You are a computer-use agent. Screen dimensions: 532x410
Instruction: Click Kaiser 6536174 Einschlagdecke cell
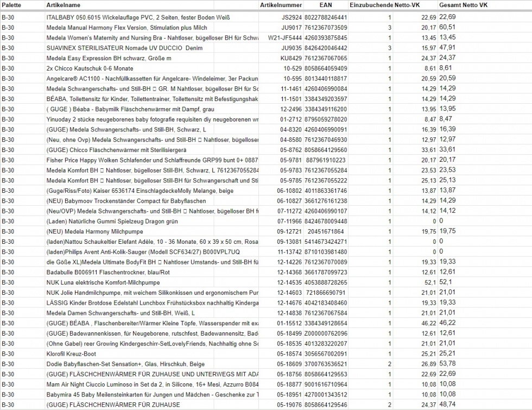(140, 191)
